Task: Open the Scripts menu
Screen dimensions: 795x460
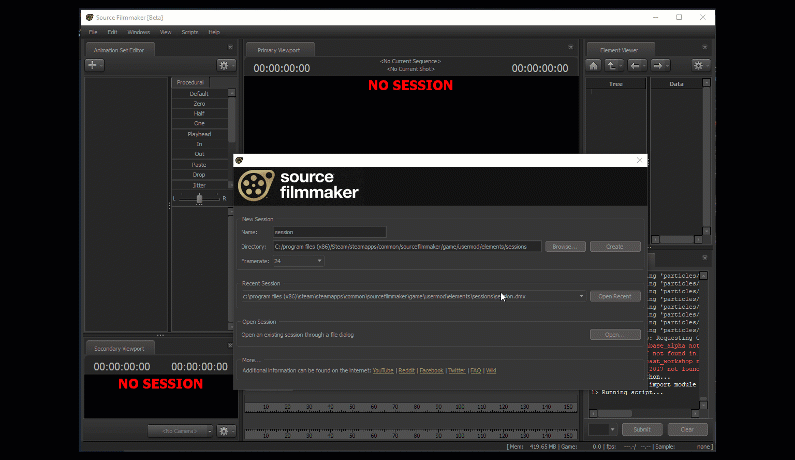Action: click(x=190, y=32)
